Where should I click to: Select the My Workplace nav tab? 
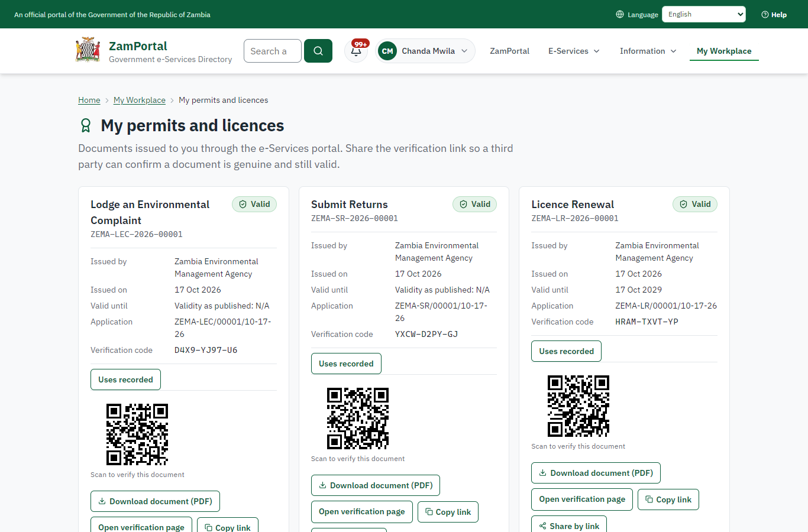[x=724, y=51]
